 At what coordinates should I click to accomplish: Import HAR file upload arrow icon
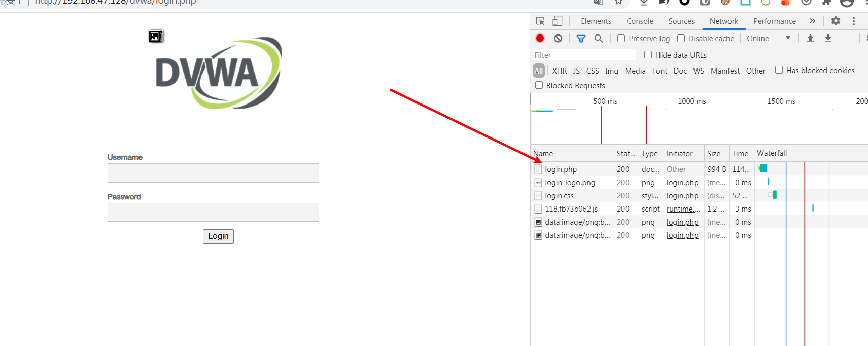tap(810, 38)
